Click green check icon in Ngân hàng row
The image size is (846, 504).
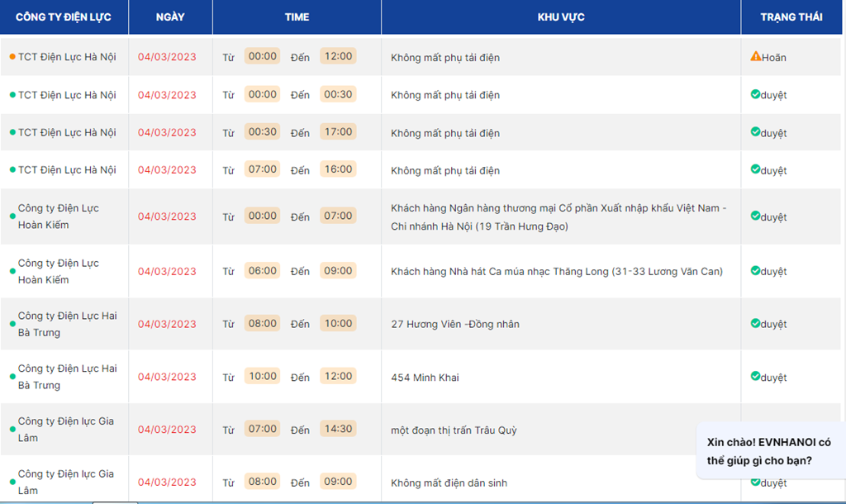[755, 216]
